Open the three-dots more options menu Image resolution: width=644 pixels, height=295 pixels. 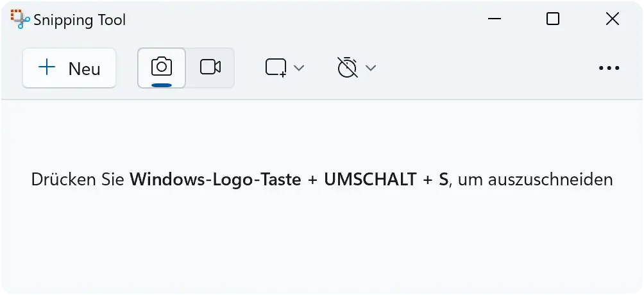click(x=609, y=68)
